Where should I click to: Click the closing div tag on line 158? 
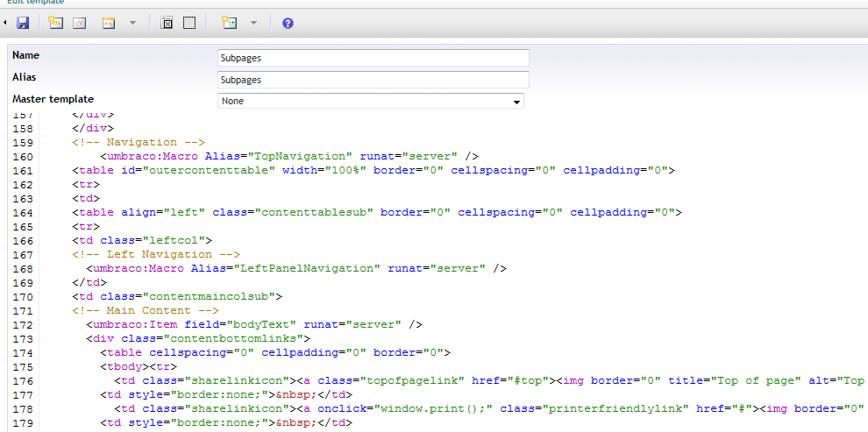click(x=93, y=128)
